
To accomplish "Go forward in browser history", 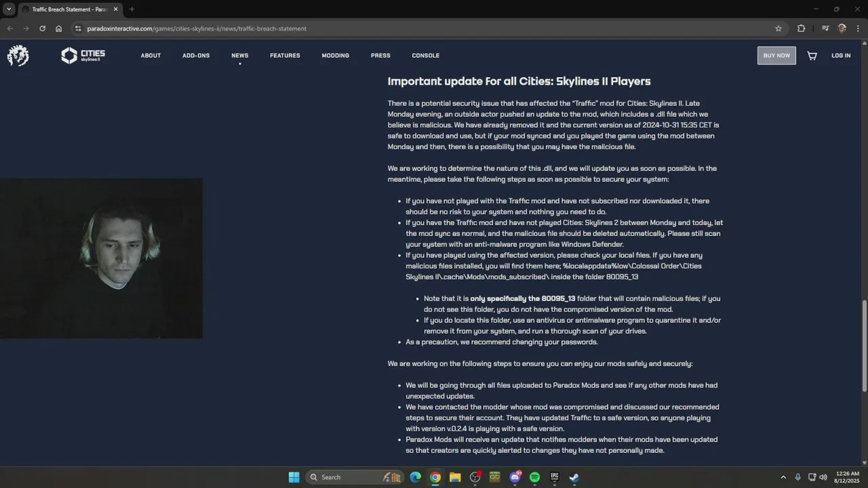I will 26,28.
